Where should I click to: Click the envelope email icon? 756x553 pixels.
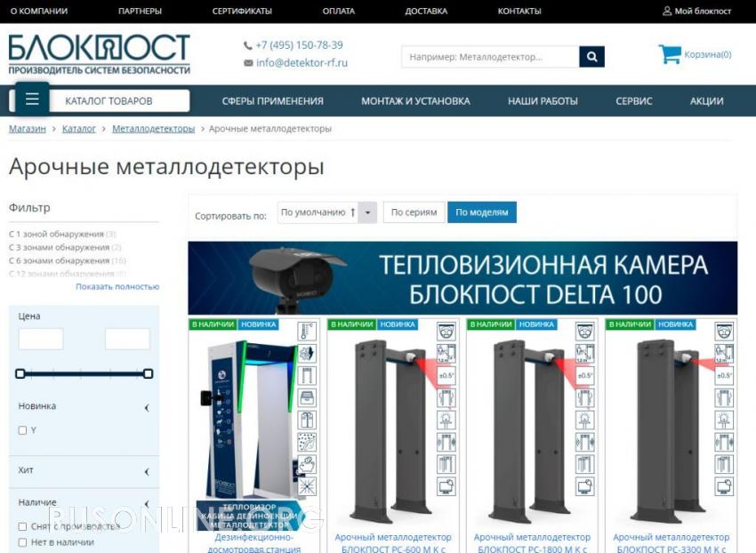(x=248, y=62)
